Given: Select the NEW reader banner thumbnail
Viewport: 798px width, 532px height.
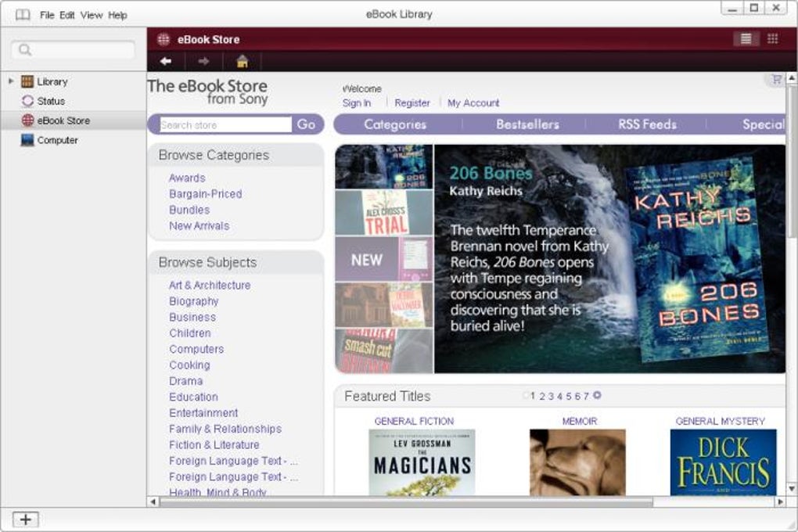Looking at the screenshot, I should point(384,259).
